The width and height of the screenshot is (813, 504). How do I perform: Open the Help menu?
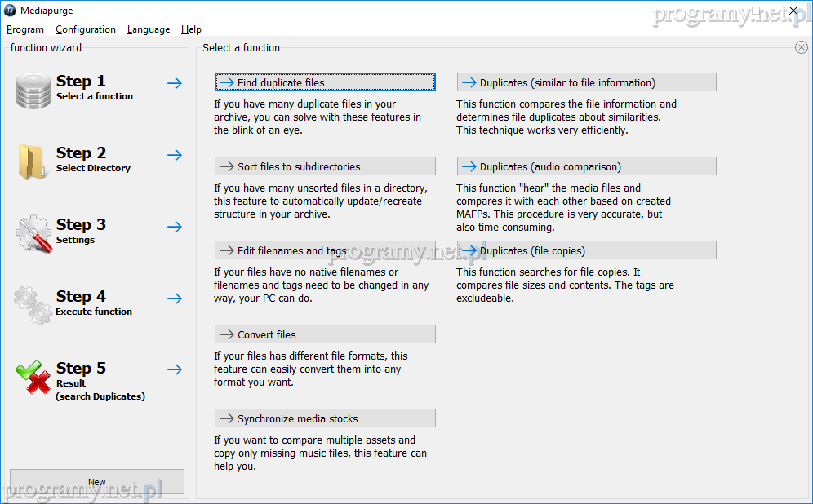click(x=191, y=29)
